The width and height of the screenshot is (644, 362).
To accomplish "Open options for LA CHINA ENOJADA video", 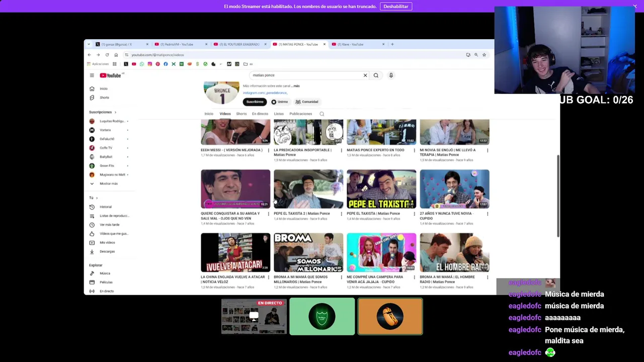I will [x=268, y=277].
